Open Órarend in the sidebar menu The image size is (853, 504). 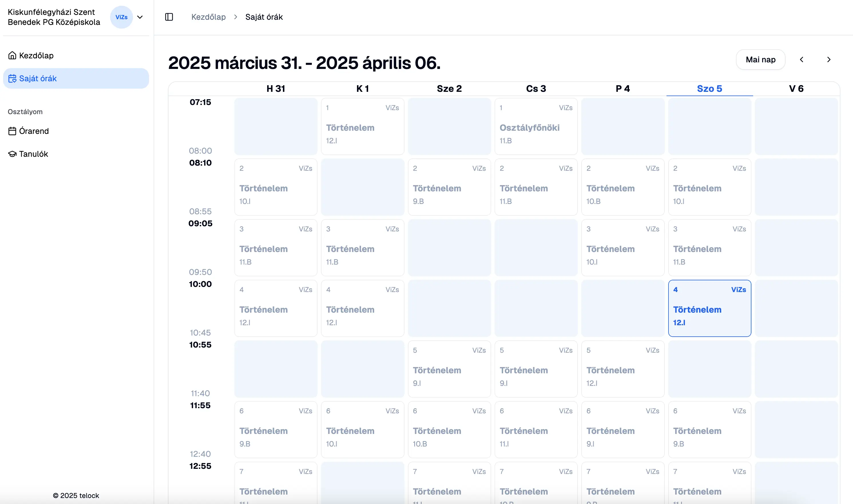(x=34, y=131)
